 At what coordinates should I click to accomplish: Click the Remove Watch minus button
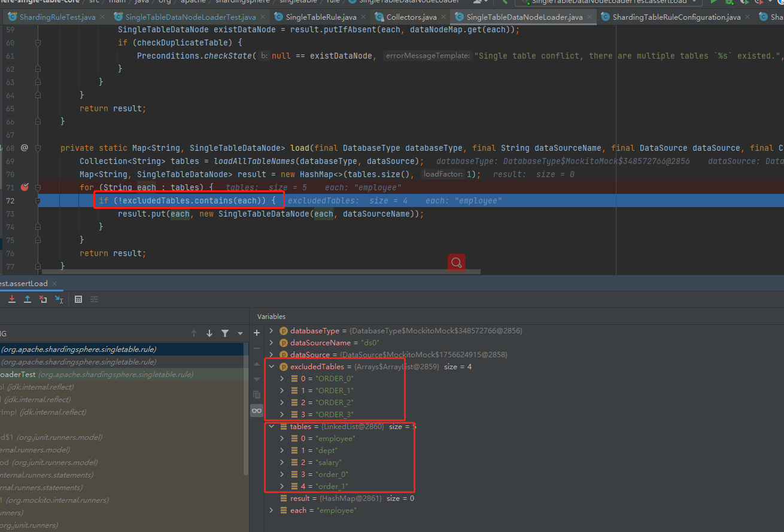[257, 348]
